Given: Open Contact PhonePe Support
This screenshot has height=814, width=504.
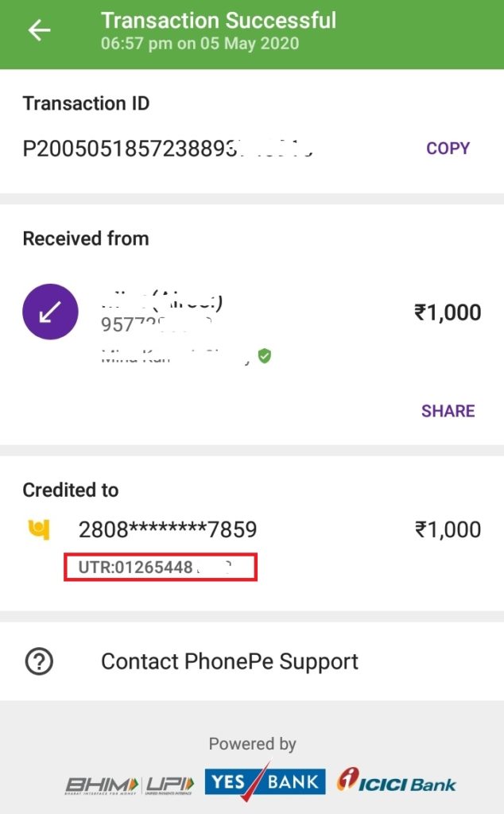Looking at the screenshot, I should tap(229, 661).
